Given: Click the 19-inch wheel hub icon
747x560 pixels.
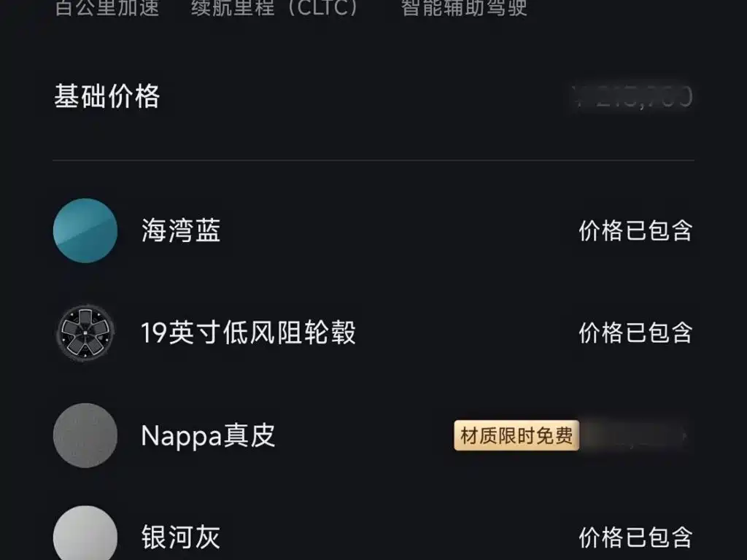Looking at the screenshot, I should (85, 332).
